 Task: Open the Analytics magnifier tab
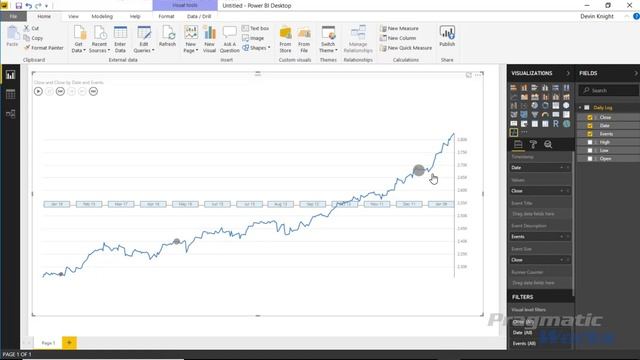click(548, 144)
